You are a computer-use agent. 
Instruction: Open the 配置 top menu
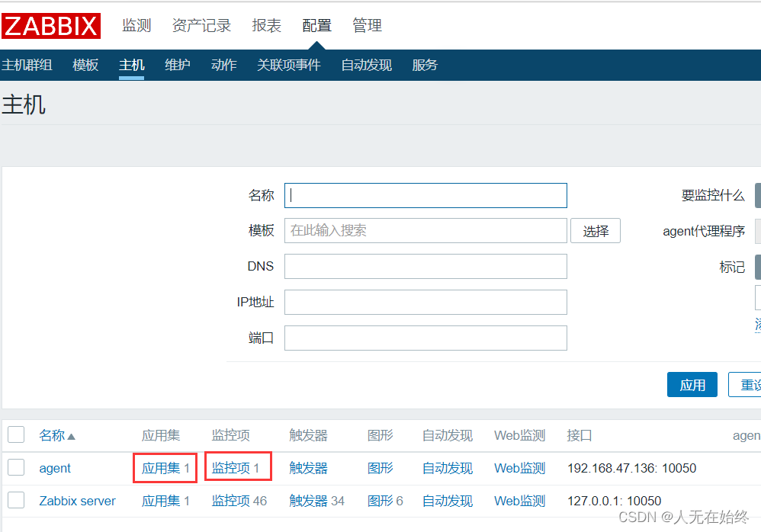coord(316,25)
